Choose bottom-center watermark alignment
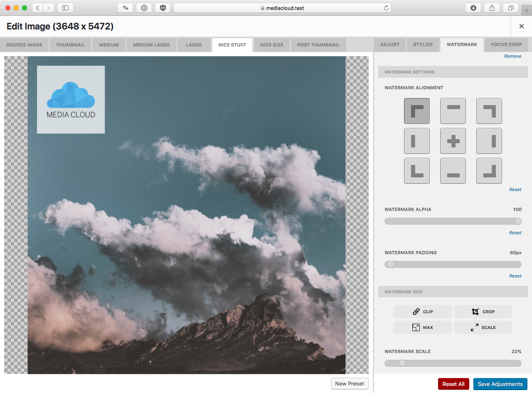The image size is (532, 393). pos(453,171)
